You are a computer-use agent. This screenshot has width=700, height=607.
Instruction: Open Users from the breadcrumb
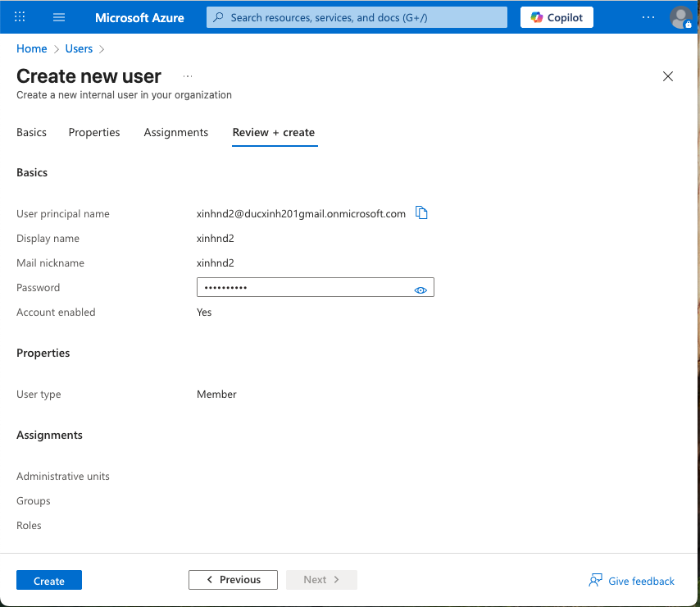[79, 48]
